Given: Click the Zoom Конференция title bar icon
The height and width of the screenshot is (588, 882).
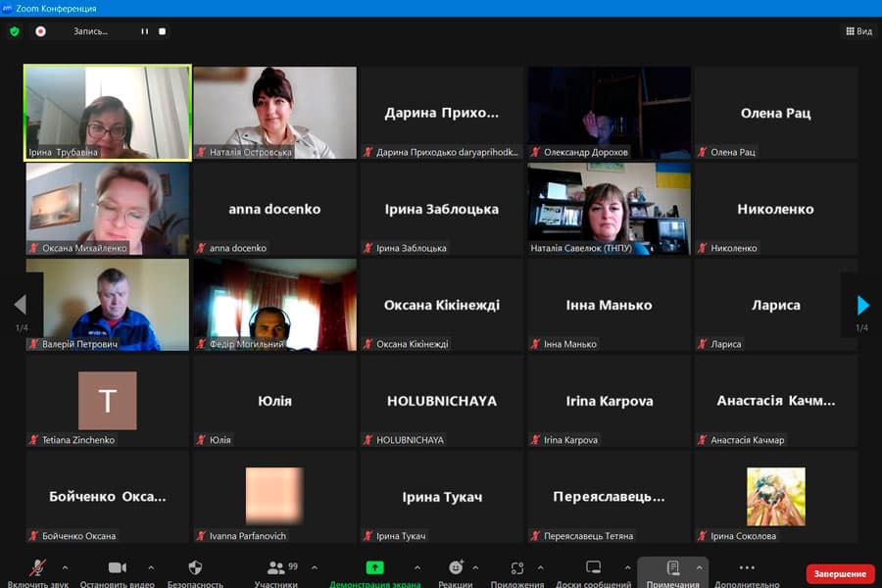Looking at the screenshot, I should click(x=7, y=8).
